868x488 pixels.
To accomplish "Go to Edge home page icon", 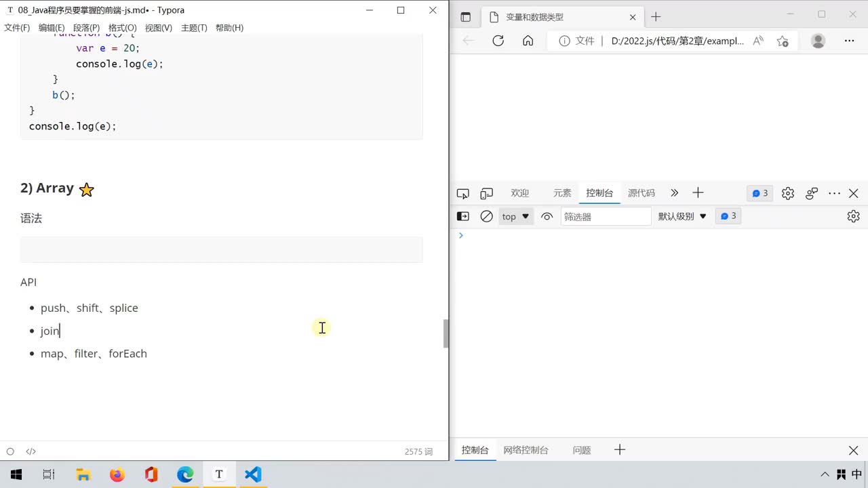I will (528, 41).
